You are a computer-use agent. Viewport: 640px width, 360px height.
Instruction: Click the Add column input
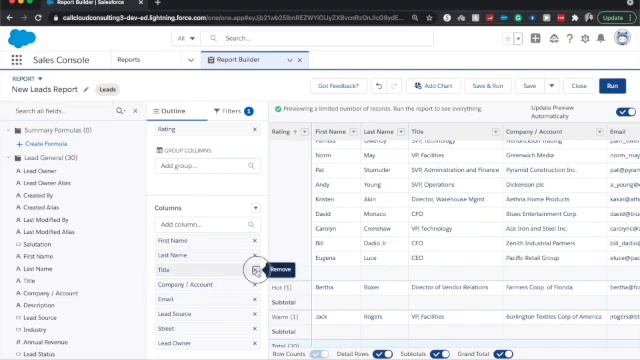point(207,225)
